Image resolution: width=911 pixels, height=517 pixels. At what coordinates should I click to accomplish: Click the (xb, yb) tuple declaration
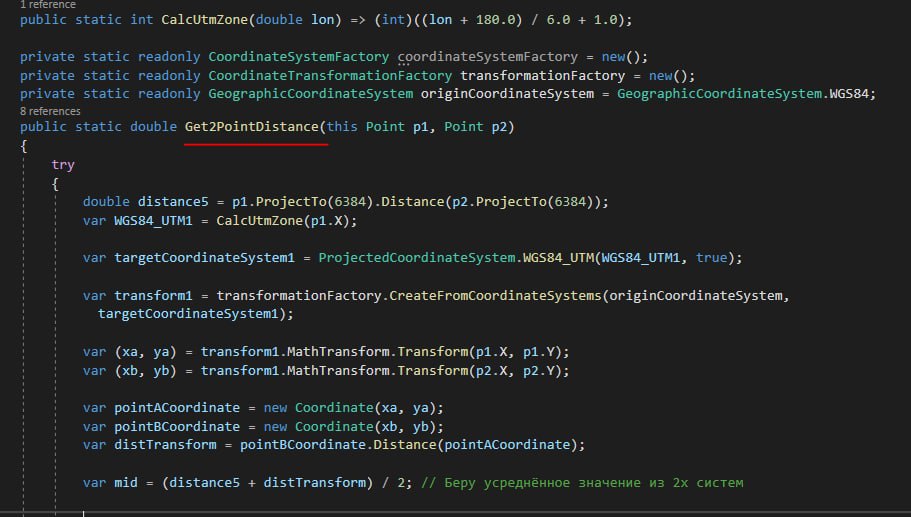pos(145,371)
